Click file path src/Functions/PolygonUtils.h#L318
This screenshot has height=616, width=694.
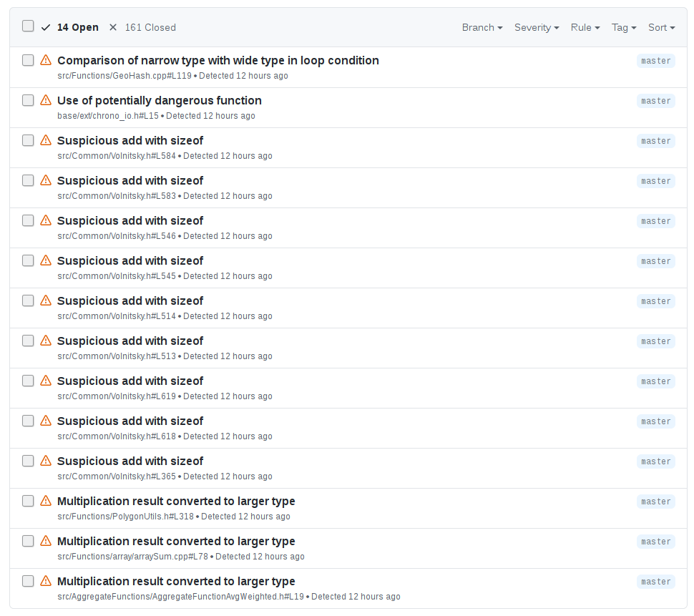(126, 517)
